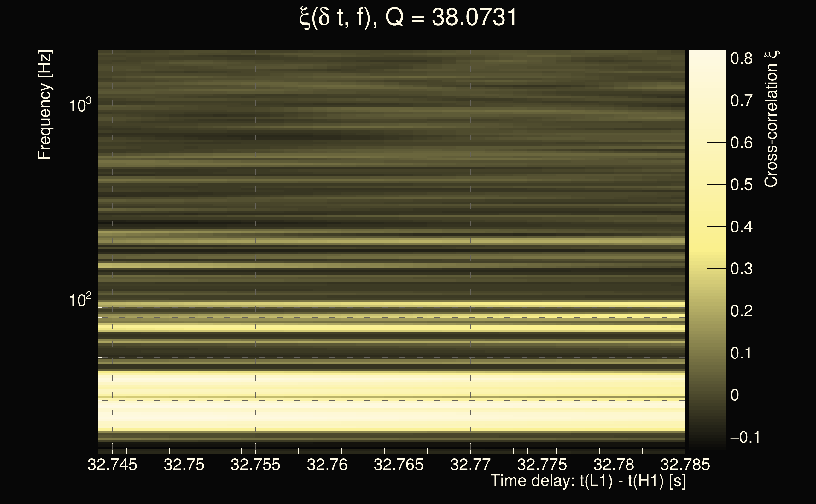Click the 32.755 time axis label

click(x=255, y=465)
